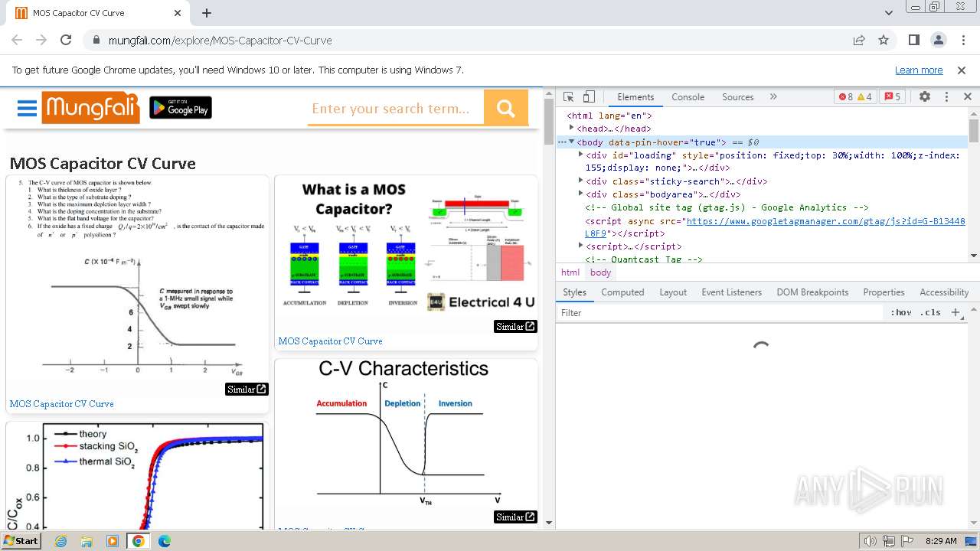980x551 pixels.
Task: Open the Mungfali hamburger menu
Action: [27, 108]
